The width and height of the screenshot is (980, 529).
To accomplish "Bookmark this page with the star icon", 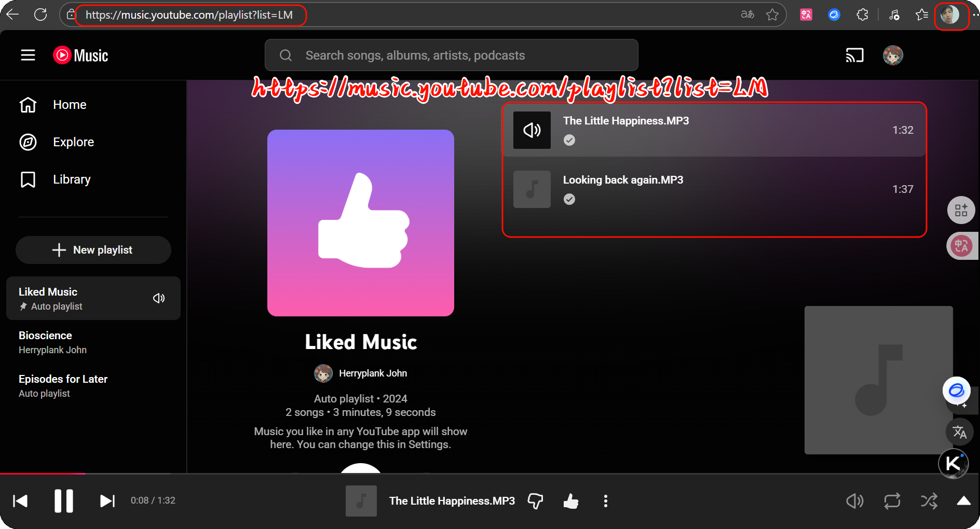I will point(772,15).
